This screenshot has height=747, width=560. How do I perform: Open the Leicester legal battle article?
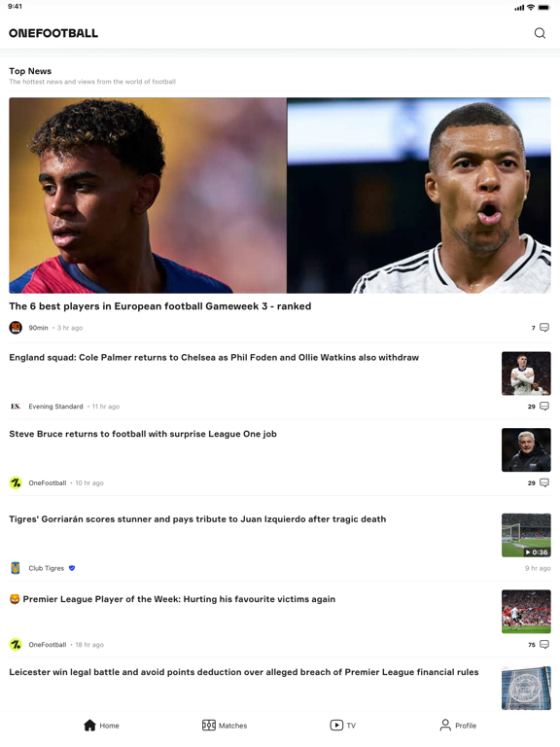pos(244,672)
